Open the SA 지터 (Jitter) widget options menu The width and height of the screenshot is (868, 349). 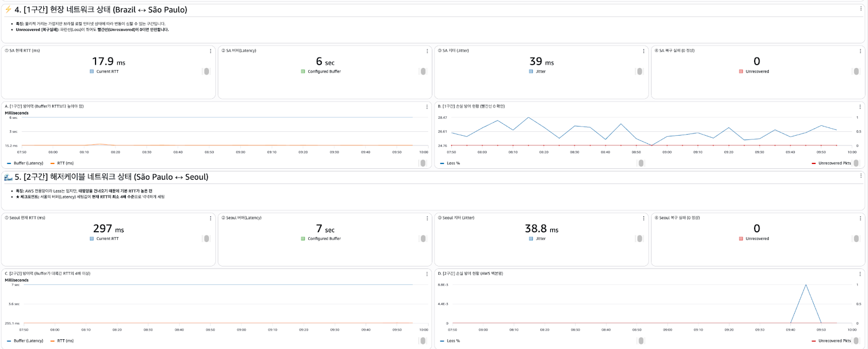pyautogui.click(x=643, y=51)
